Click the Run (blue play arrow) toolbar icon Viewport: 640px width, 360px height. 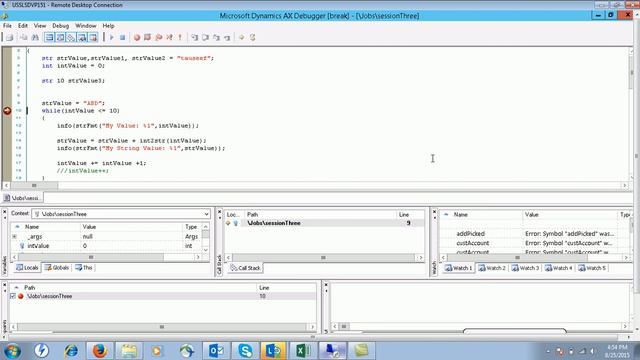111,38
